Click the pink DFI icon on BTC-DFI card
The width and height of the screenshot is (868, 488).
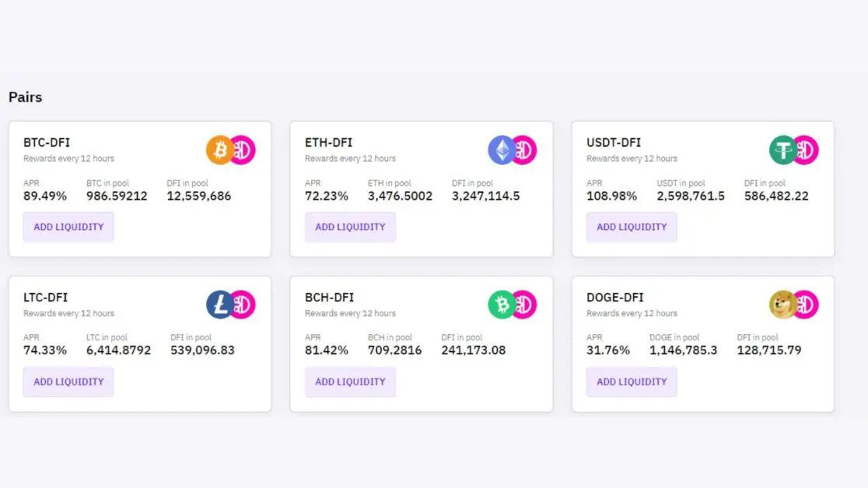point(243,150)
